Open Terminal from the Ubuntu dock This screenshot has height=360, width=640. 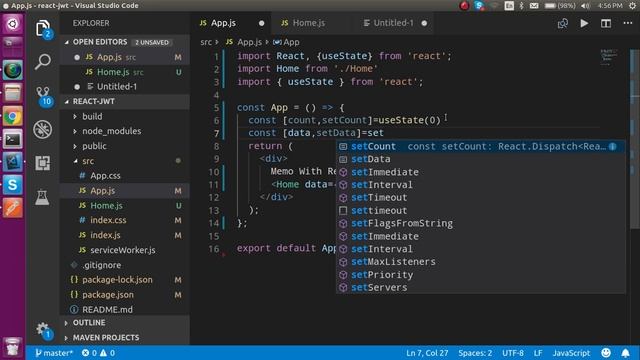tap(12, 140)
